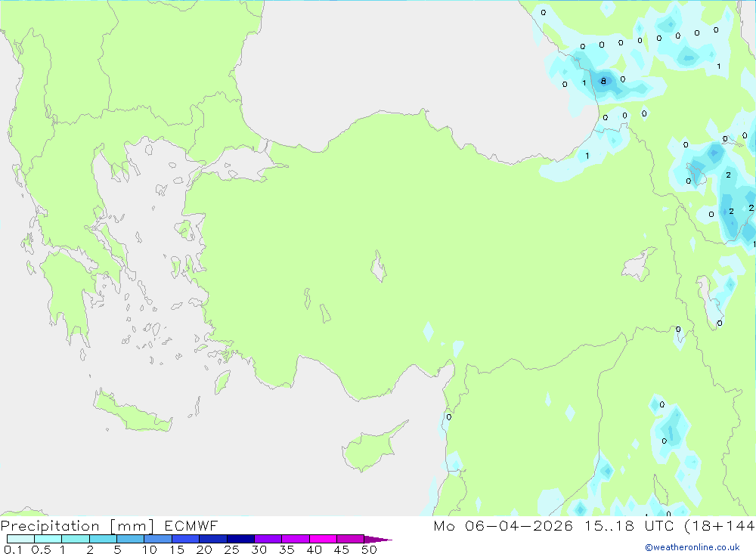Click the legend label '40'
Screen dimensions: 756x554
click(314, 549)
